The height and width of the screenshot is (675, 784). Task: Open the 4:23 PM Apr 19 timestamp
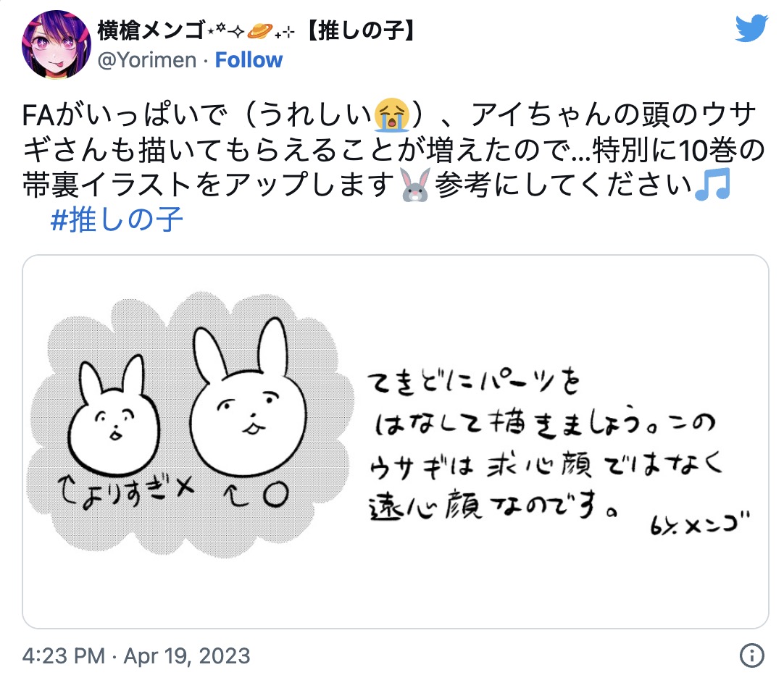[136, 655]
